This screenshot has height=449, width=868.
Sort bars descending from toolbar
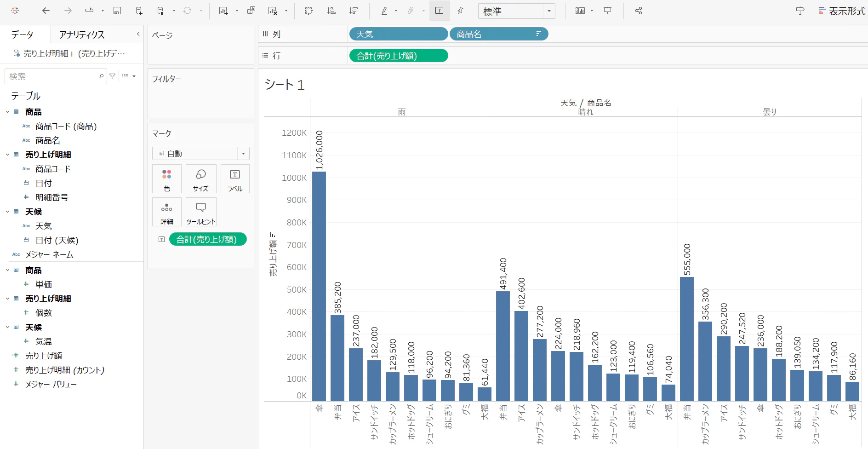[353, 11]
